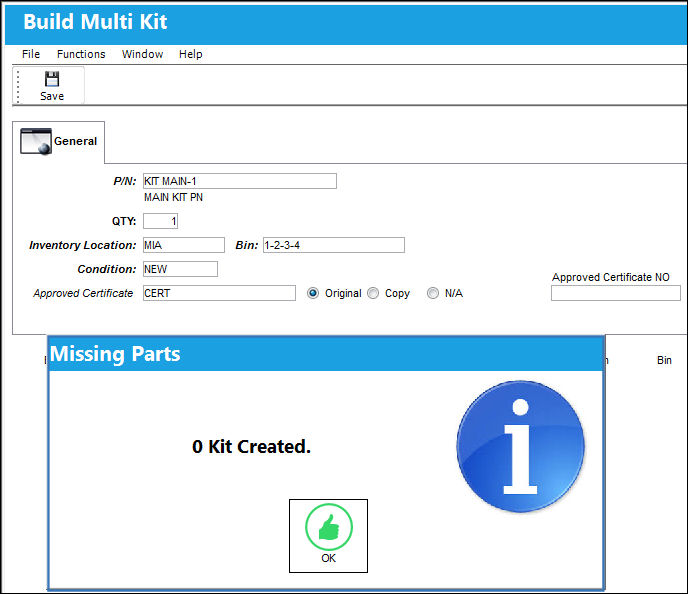Click the Condition field showing NEW
The height and width of the screenshot is (594, 688).
[x=180, y=269]
